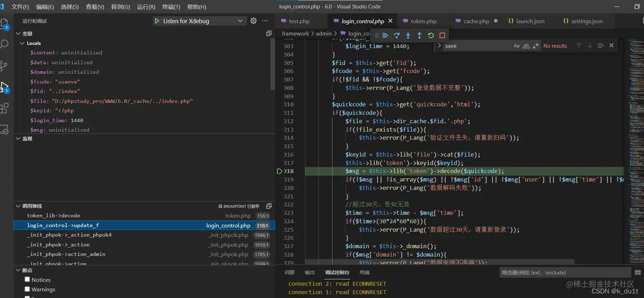
Task: Switch to the token.php editor tab
Action: (423, 21)
